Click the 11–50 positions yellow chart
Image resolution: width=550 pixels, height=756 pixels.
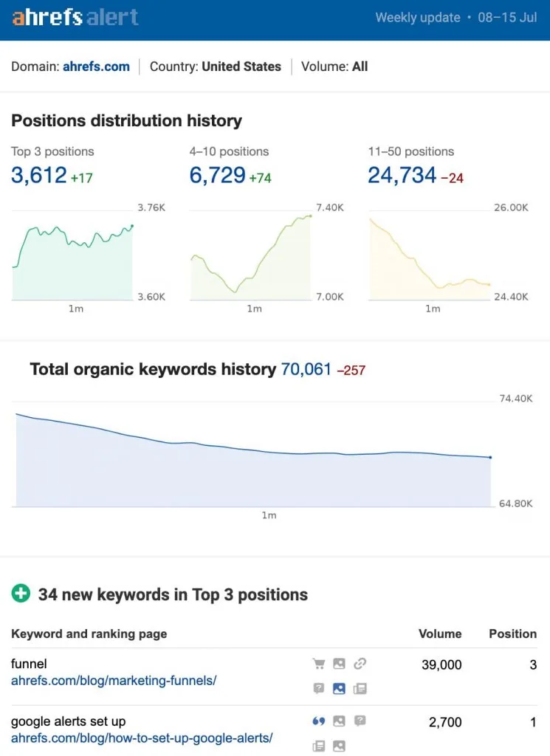point(430,255)
